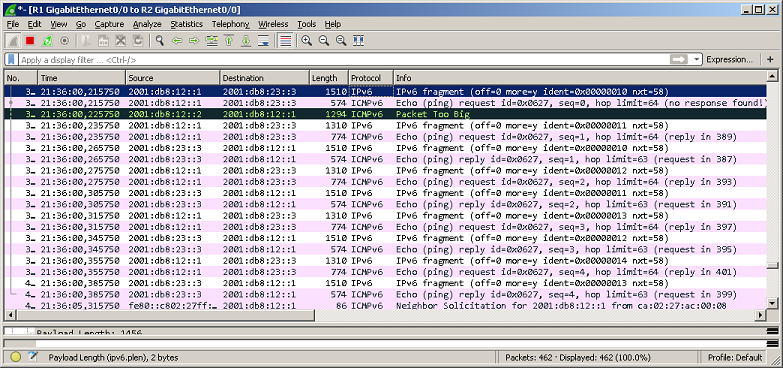
Task: Click the start capture shark fin icon
Action: tap(12, 41)
